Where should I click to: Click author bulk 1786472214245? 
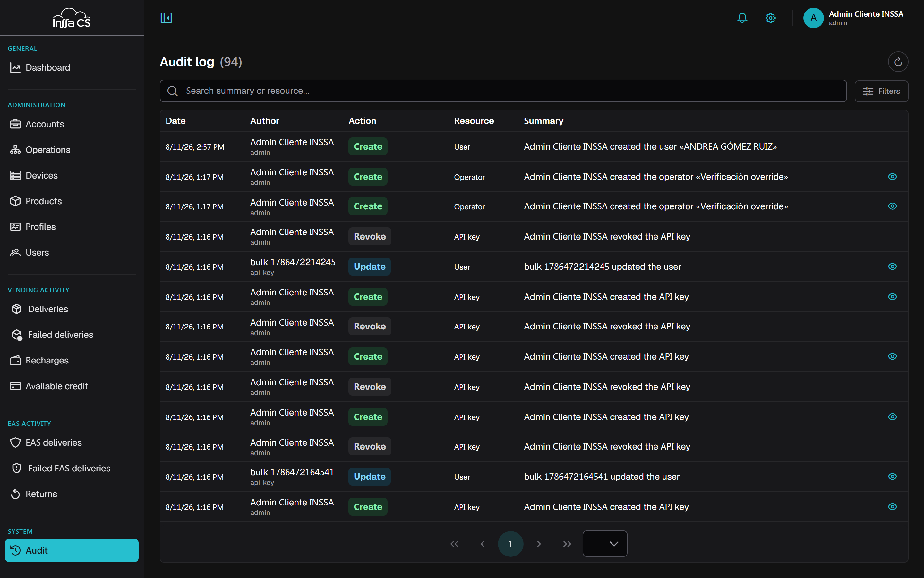coord(293,262)
